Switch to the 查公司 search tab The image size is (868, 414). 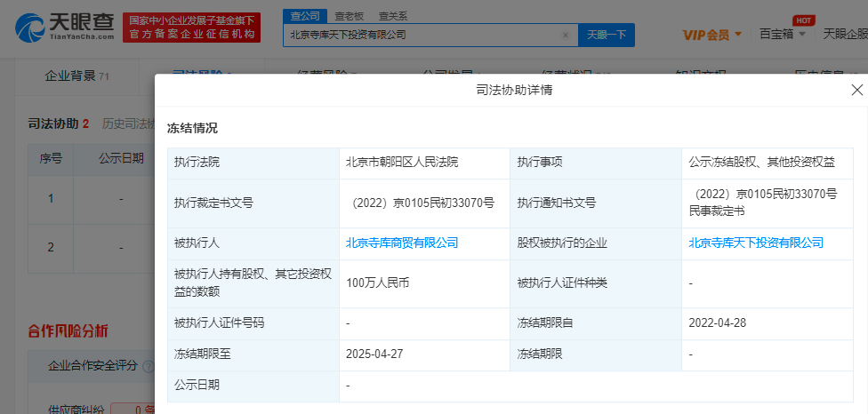305,17
